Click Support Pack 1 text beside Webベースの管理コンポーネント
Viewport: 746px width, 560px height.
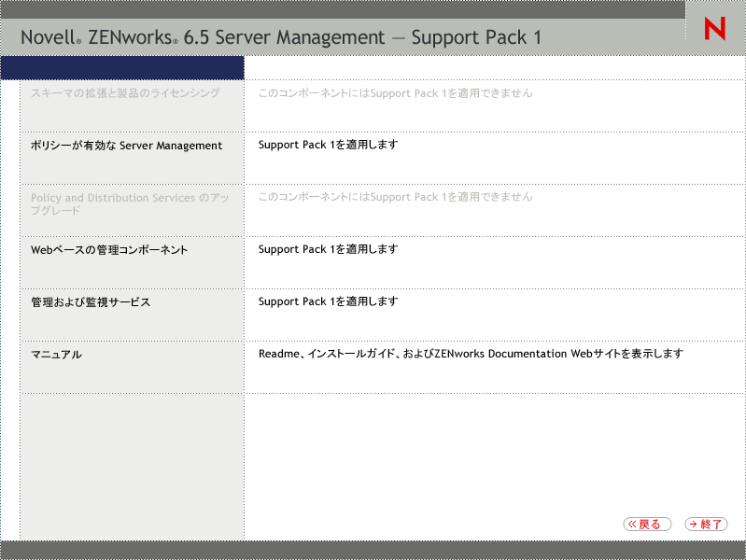pyautogui.click(x=329, y=249)
